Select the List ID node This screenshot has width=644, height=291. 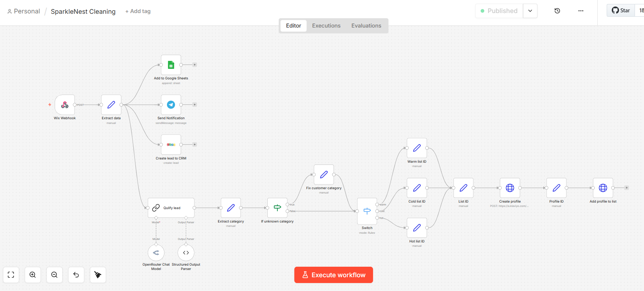(x=464, y=188)
